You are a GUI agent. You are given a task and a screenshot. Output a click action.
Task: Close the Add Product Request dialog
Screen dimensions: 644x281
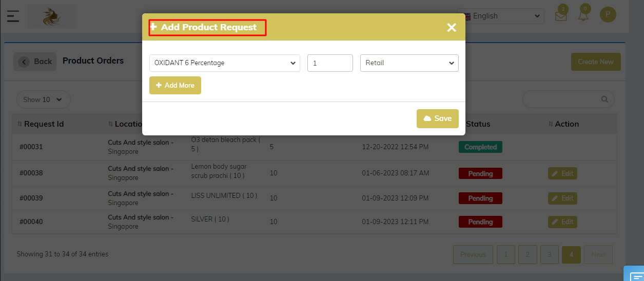(452, 27)
